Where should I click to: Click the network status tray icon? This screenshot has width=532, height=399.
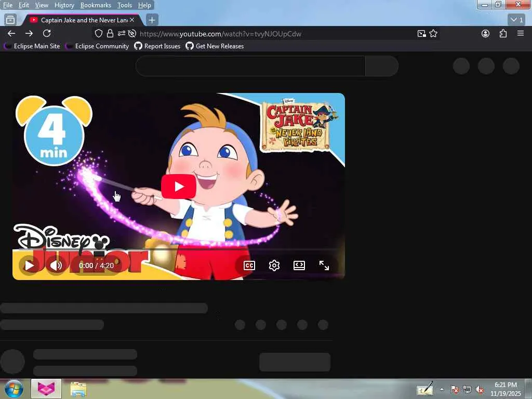point(467,390)
